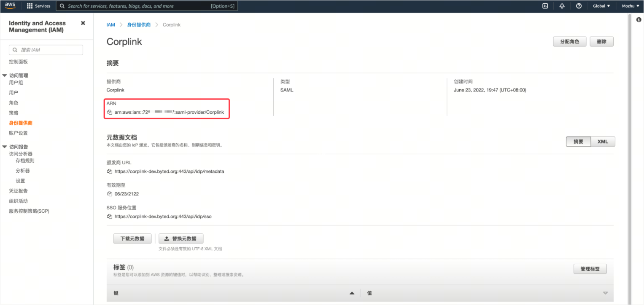Copy the SSO service location icon
The height and width of the screenshot is (305, 644).
pos(110,217)
